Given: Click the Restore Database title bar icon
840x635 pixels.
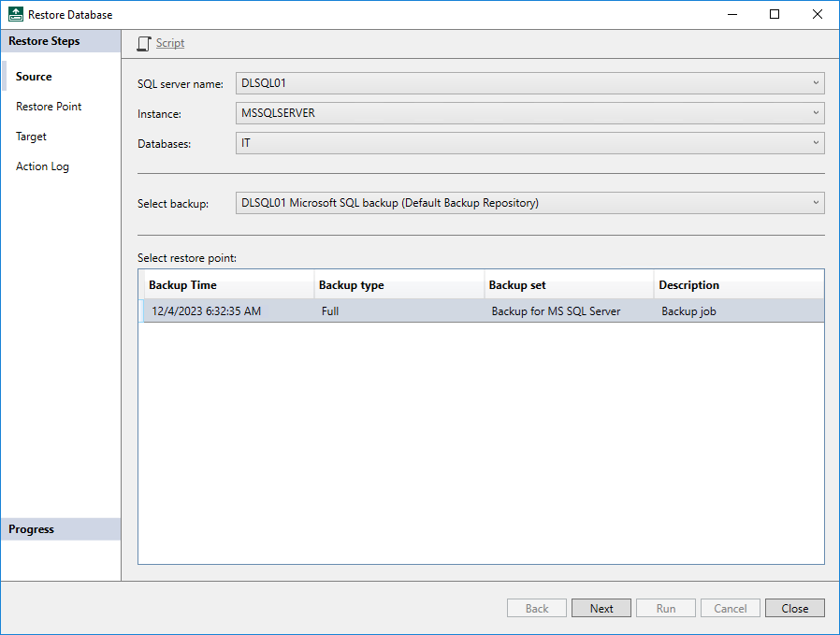Looking at the screenshot, I should tap(14, 13).
